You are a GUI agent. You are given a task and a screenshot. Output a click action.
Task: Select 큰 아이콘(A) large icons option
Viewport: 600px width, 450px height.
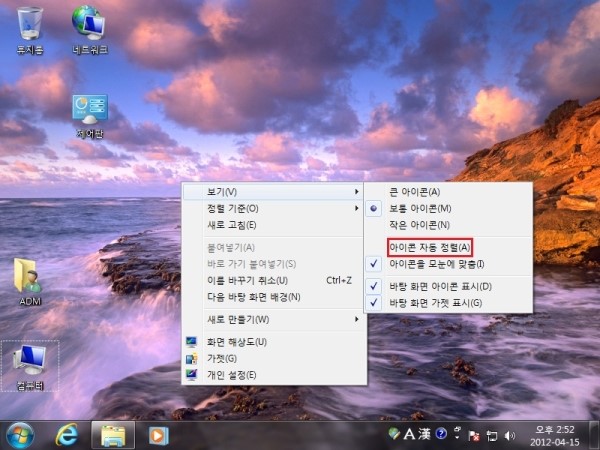pyautogui.click(x=414, y=191)
